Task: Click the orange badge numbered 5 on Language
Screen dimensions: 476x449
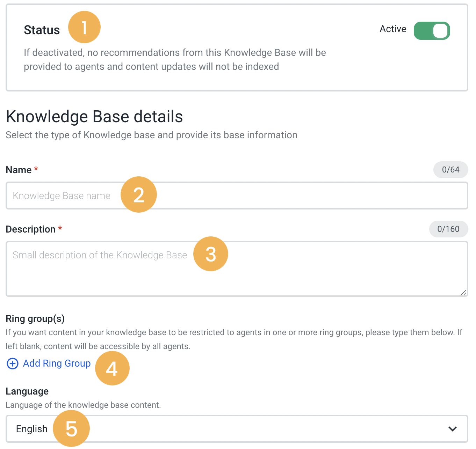Action: coord(72,428)
